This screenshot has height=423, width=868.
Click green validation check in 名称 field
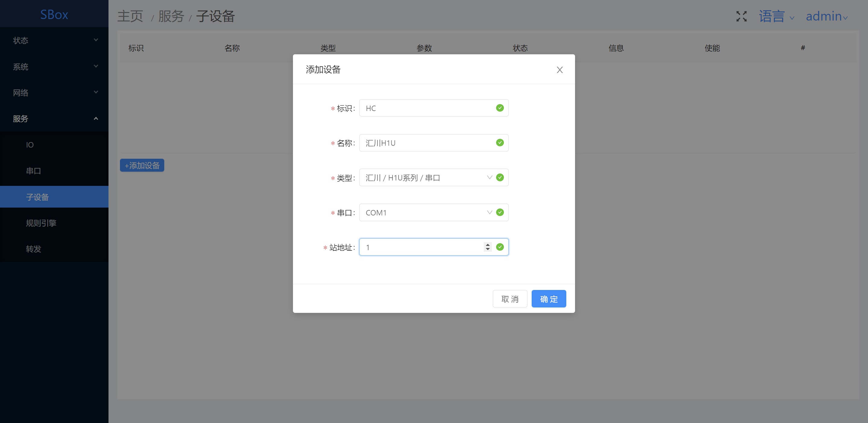(x=500, y=143)
